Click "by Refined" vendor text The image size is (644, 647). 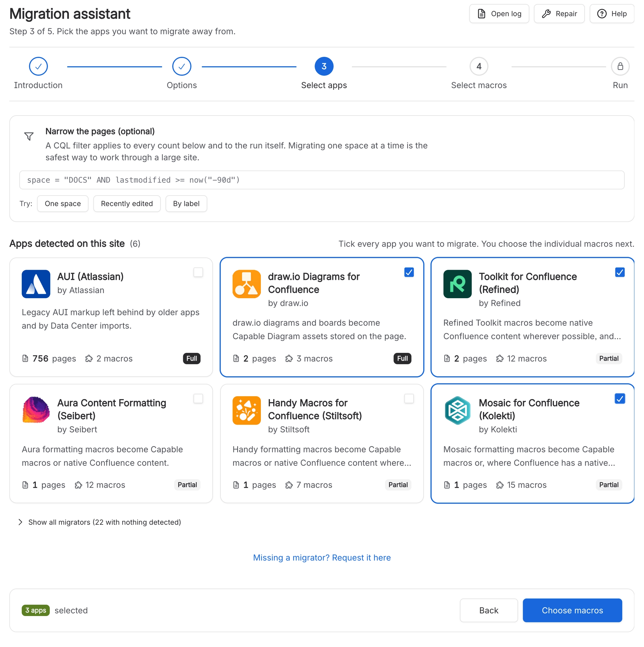pos(500,303)
